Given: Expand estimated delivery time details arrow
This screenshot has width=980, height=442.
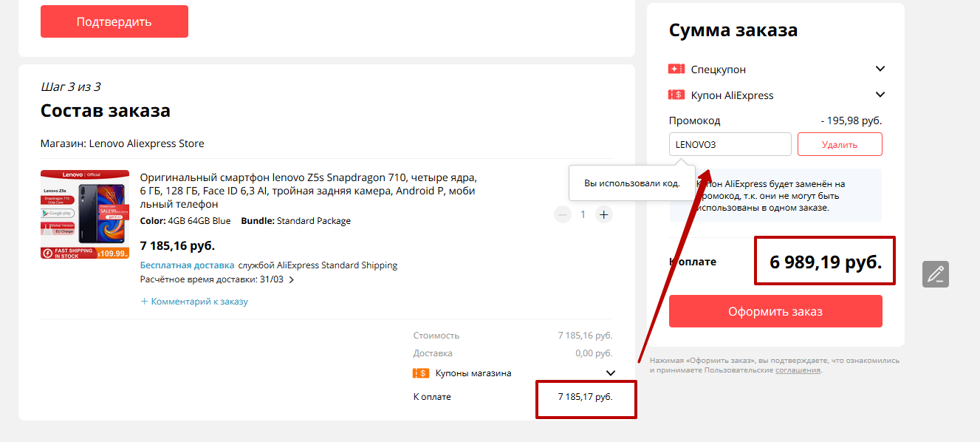Looking at the screenshot, I should click(x=291, y=280).
